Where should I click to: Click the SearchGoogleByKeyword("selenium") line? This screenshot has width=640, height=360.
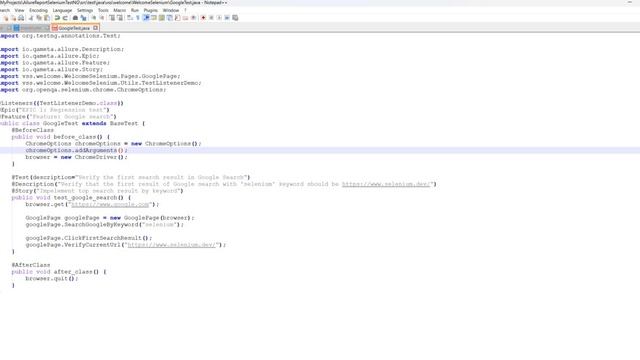[104, 224]
